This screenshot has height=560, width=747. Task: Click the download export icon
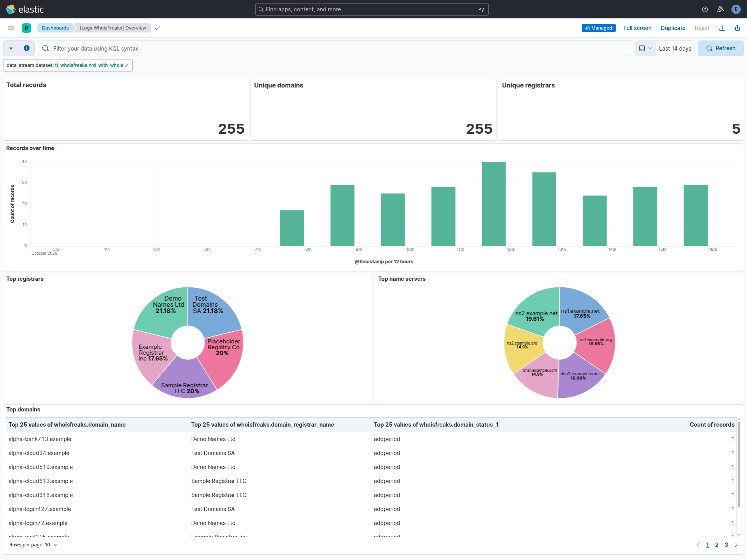[x=722, y=28]
